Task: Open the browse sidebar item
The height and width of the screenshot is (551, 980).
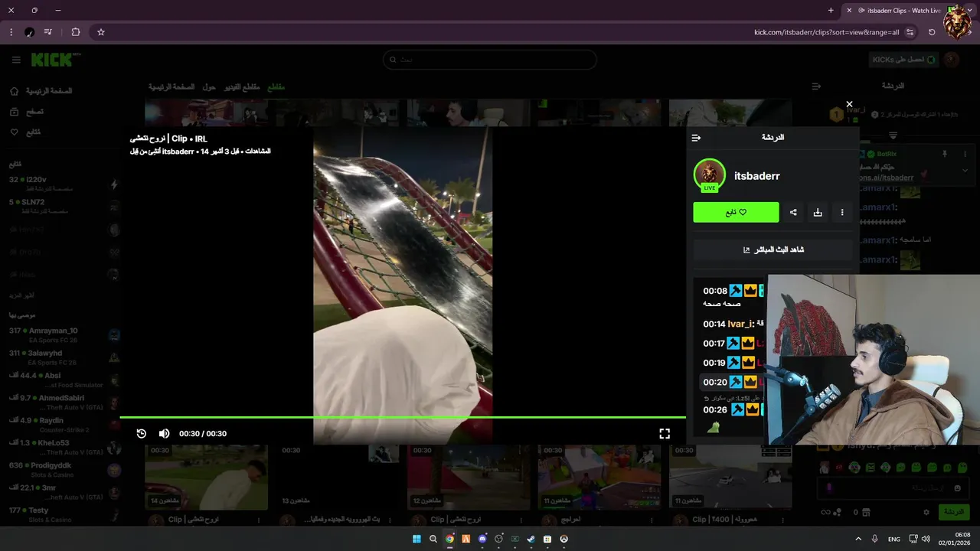Action: 27,112
